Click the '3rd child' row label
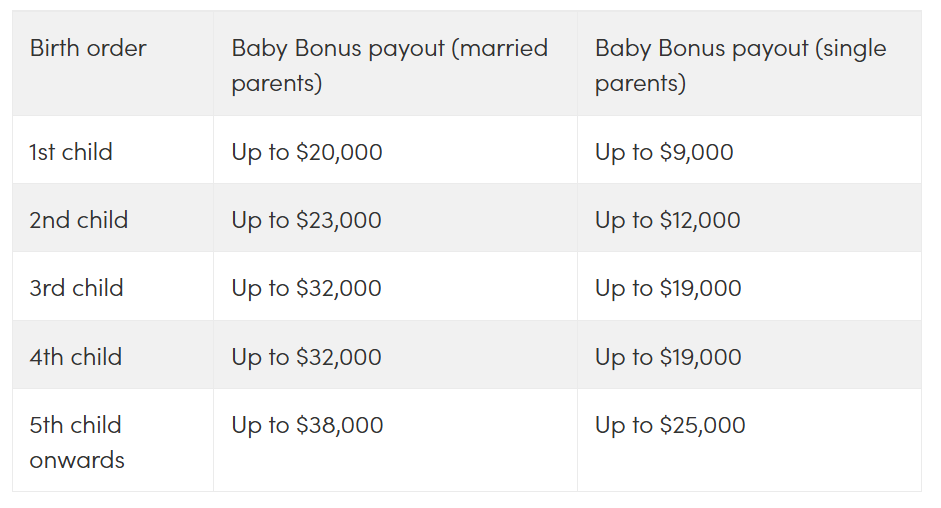The width and height of the screenshot is (941, 508). coord(76,288)
